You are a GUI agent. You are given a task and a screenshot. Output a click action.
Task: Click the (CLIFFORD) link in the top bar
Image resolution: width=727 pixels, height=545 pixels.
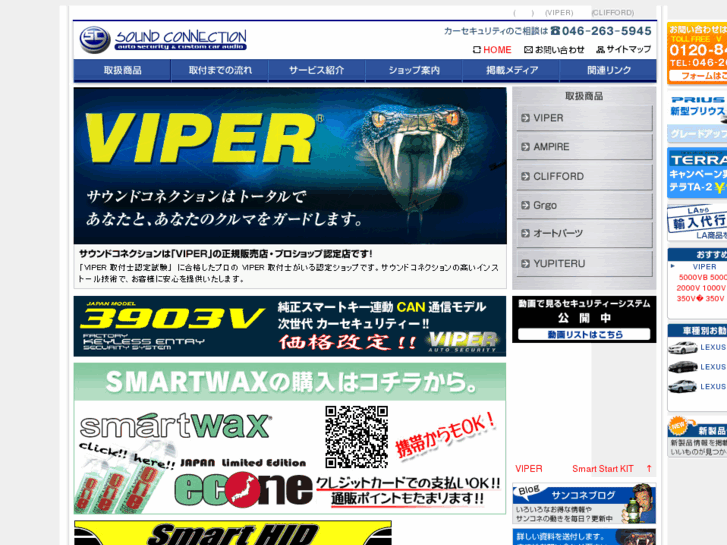point(613,13)
